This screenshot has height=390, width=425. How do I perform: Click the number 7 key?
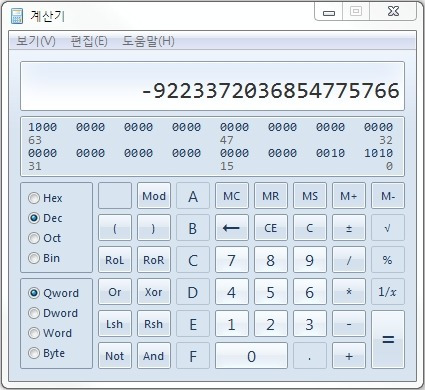pyautogui.click(x=232, y=260)
